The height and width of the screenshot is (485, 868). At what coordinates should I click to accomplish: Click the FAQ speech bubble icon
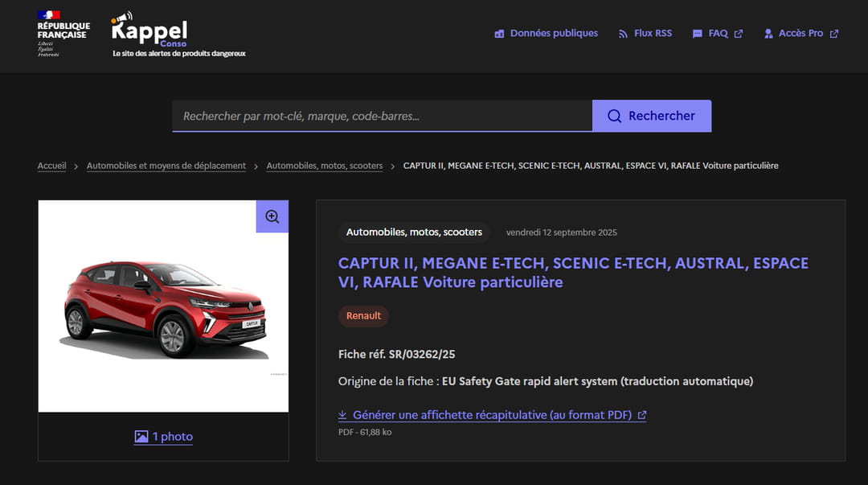tap(697, 34)
